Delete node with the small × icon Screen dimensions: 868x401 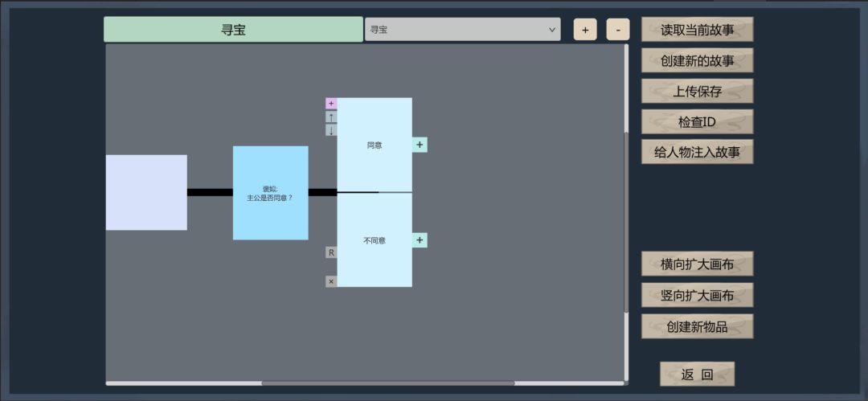coord(331,281)
